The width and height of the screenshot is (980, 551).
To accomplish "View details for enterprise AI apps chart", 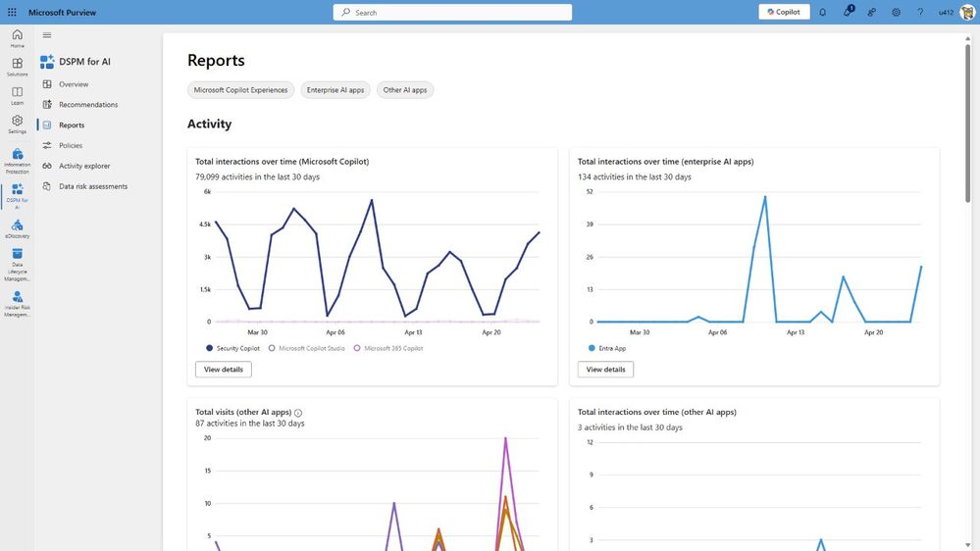I will point(605,370).
